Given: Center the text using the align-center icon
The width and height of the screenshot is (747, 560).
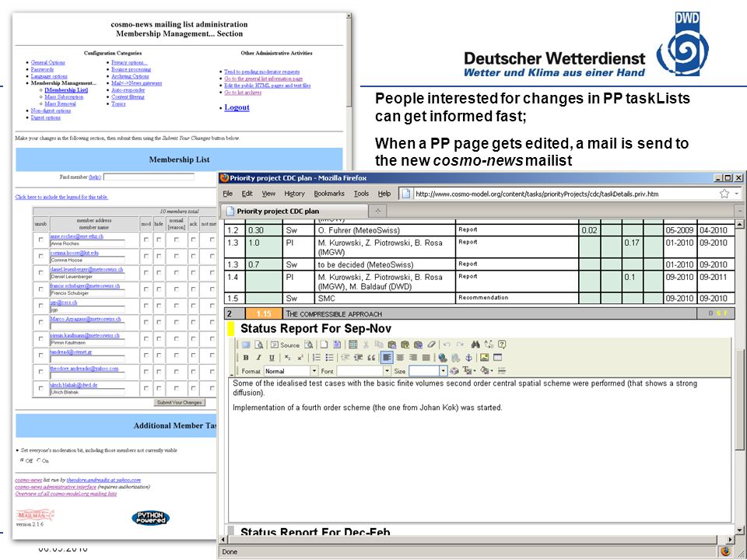Looking at the screenshot, I should [x=400, y=358].
